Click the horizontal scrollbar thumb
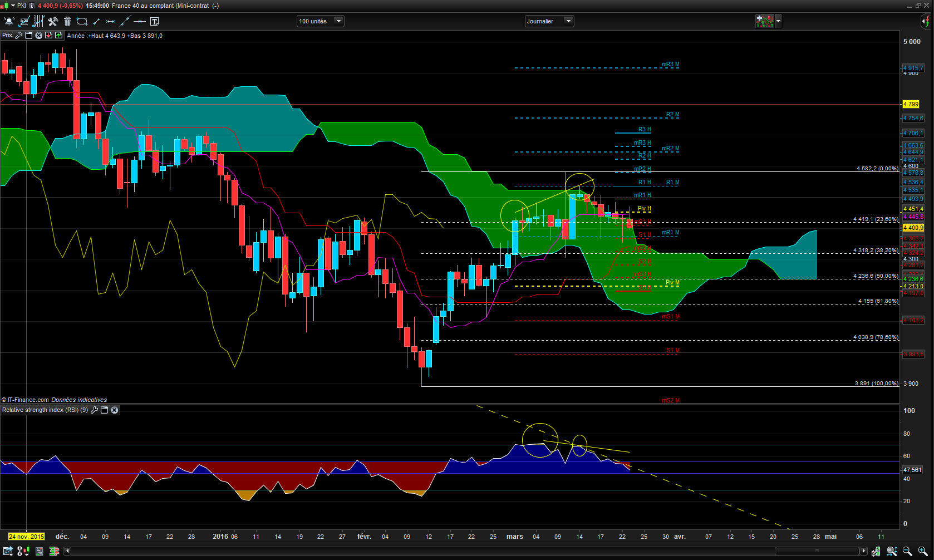 (817, 551)
